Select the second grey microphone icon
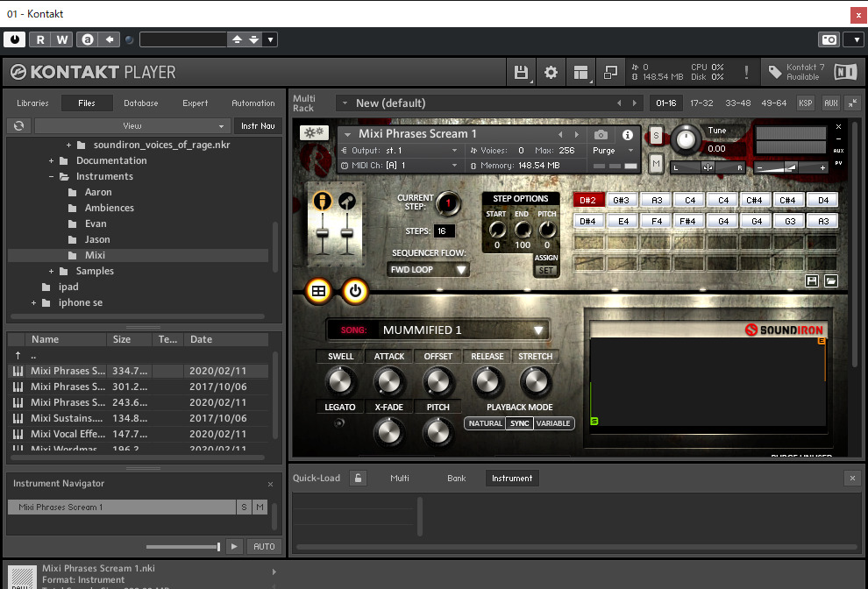The image size is (868, 589). point(347,201)
